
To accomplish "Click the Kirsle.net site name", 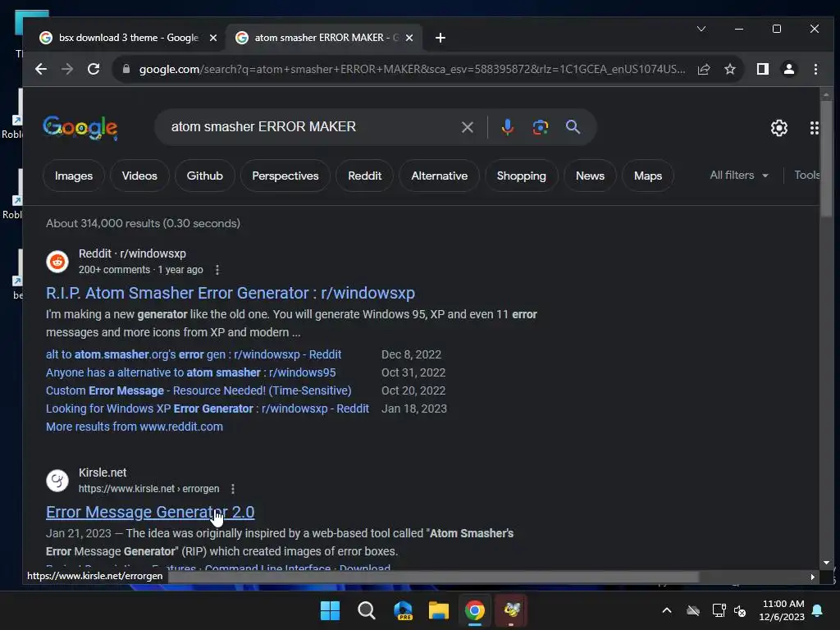I will pos(103,472).
